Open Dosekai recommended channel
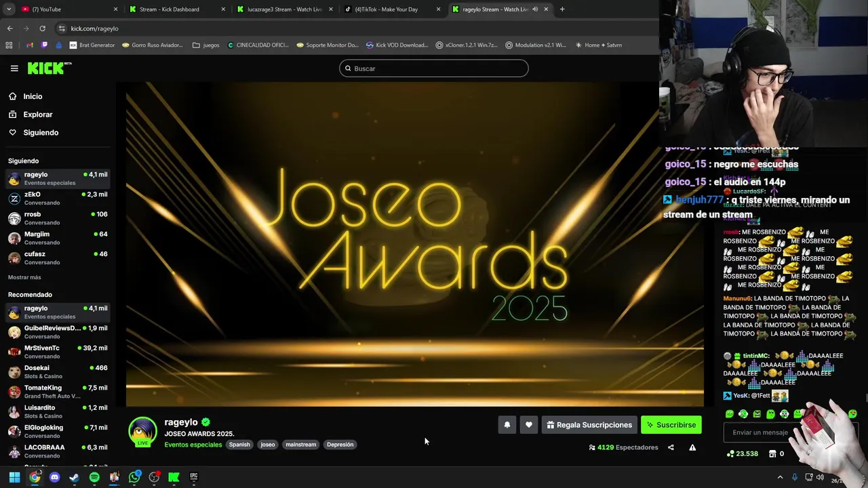This screenshot has height=488, width=868. tap(58, 371)
